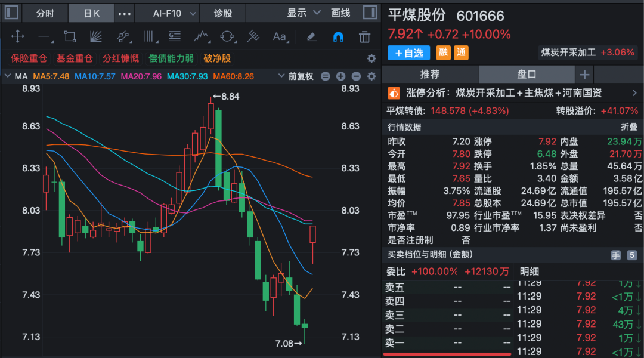Click the MA30:7.93 indicator label
The image size is (644, 358).
point(187,76)
